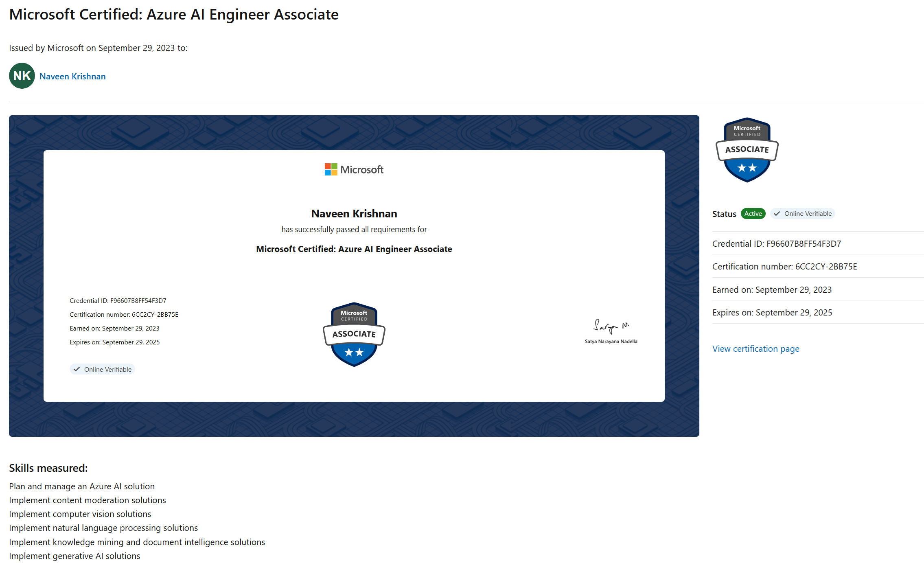The width and height of the screenshot is (924, 563).
Task: Click Online Verifiable tag next to Status
Action: pyautogui.click(x=803, y=214)
